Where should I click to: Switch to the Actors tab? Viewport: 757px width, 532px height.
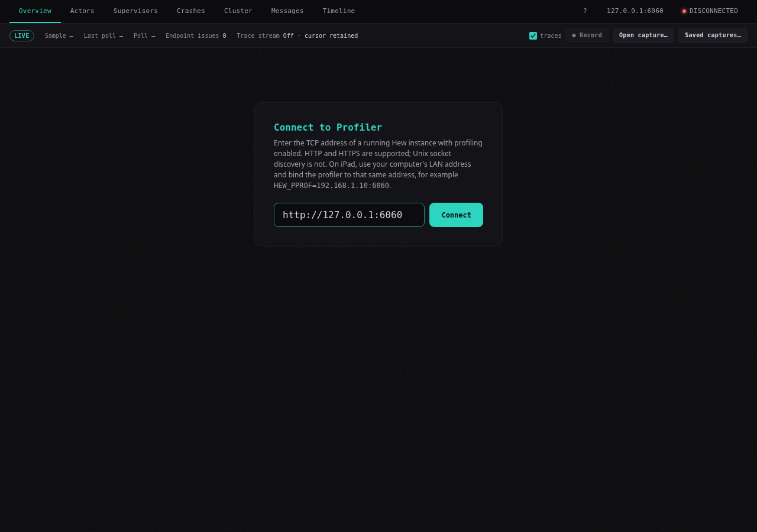82,11
